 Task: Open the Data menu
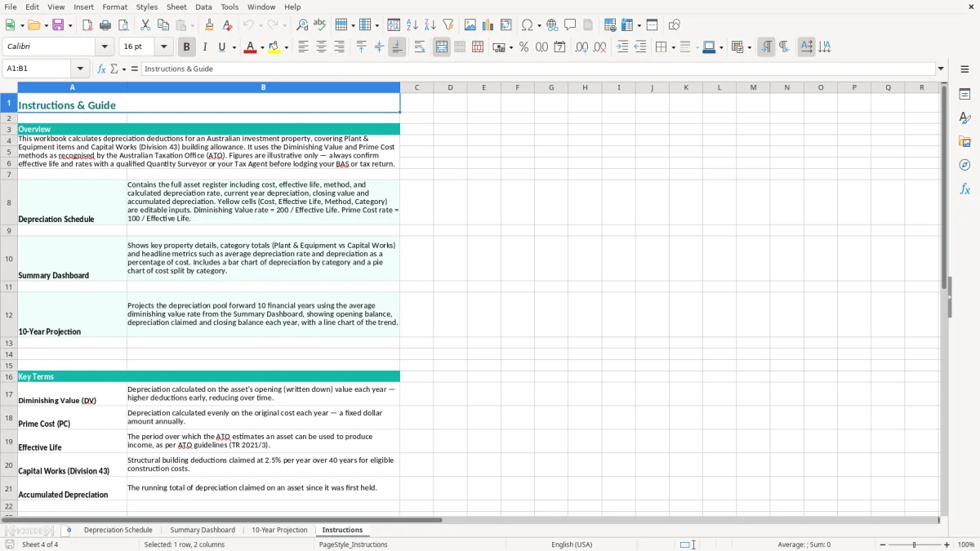(203, 7)
